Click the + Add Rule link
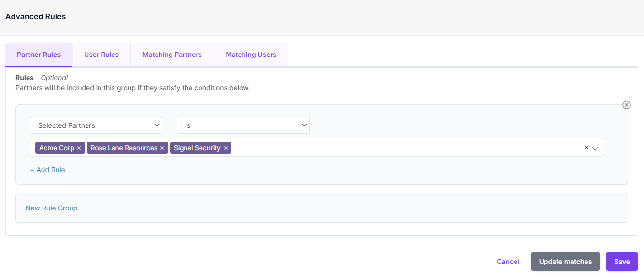The width and height of the screenshot is (644, 277). click(47, 170)
